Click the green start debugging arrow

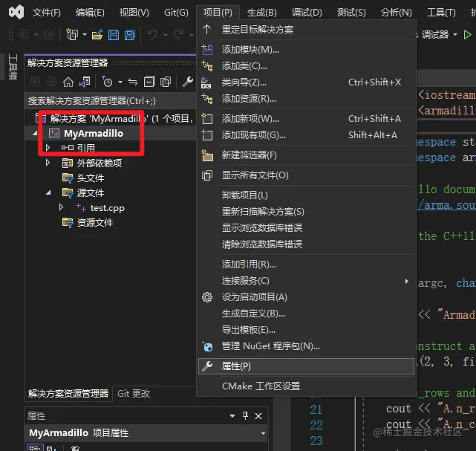click(467, 35)
